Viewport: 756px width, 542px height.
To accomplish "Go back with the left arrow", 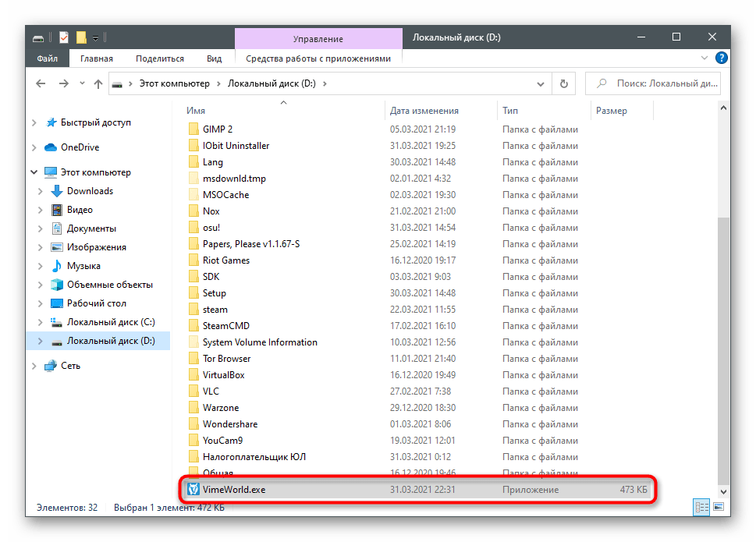I will (x=41, y=83).
